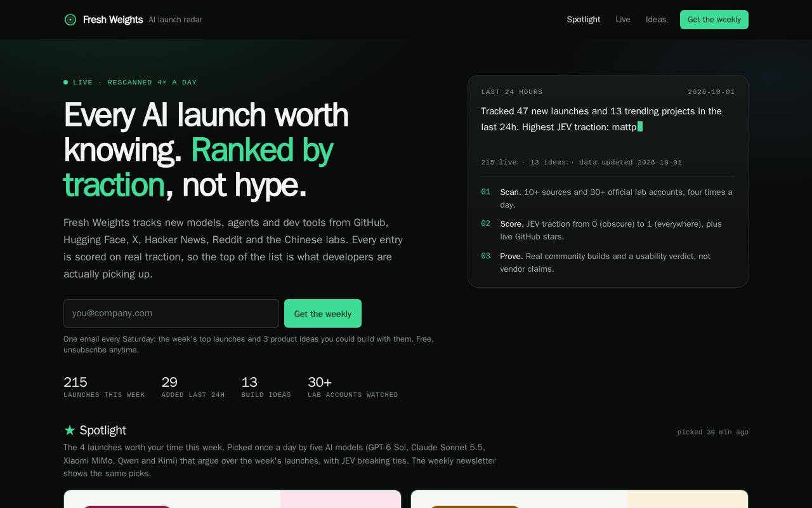Go to the Live nav item
Viewport: 812px width, 508px height.
tap(623, 20)
